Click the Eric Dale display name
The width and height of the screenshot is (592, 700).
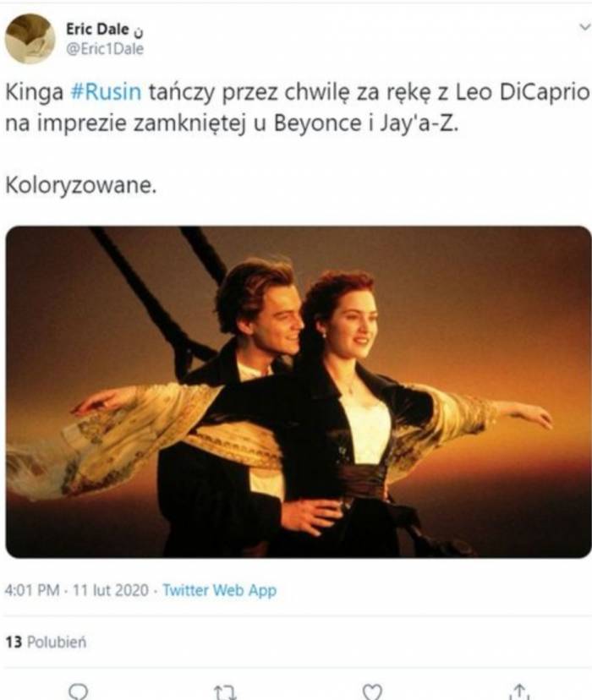(97, 29)
